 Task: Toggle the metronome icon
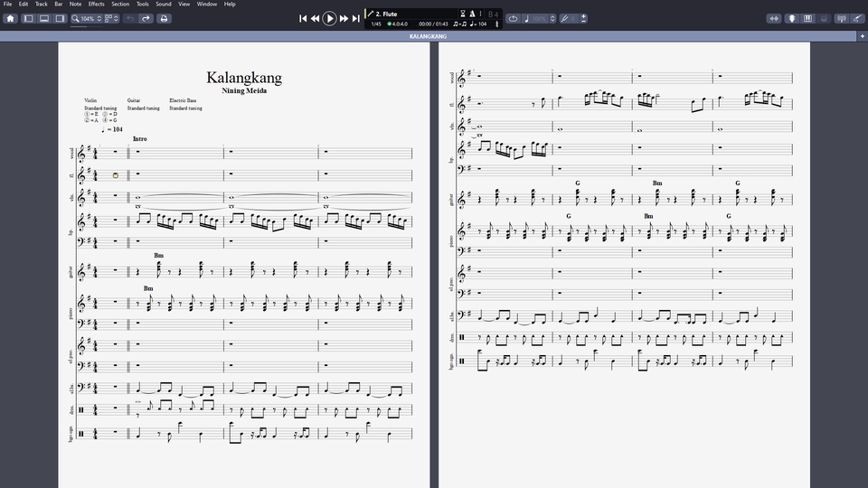[472, 14]
